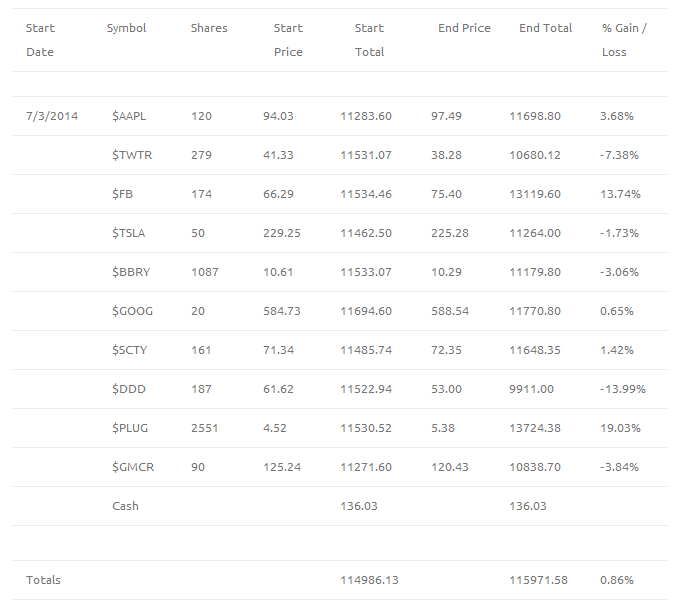Click the Symbol column header
The image size is (680, 608).
(x=126, y=28)
